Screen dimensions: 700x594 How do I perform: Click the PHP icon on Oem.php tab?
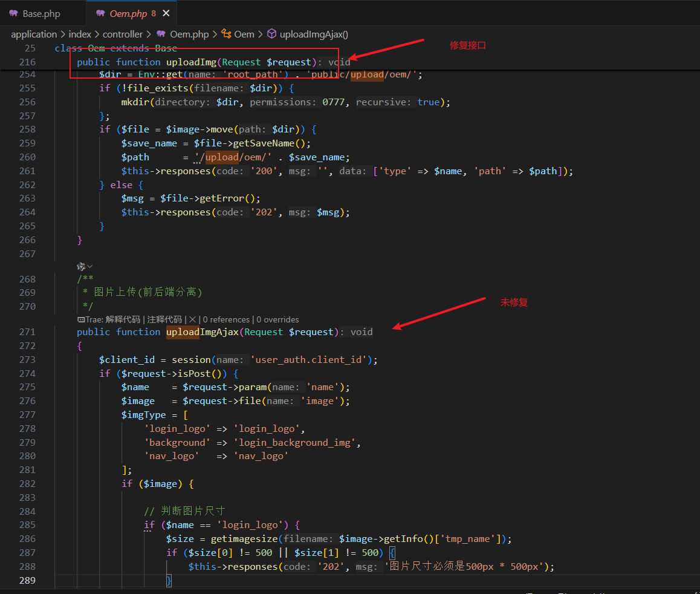tap(100, 13)
